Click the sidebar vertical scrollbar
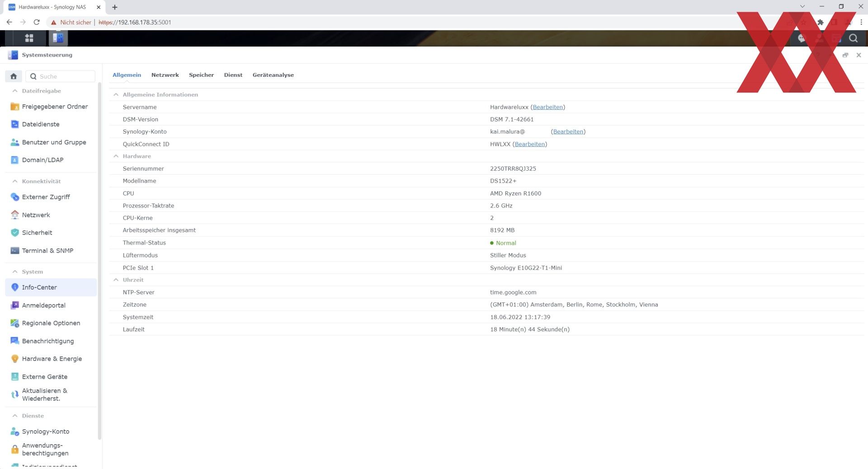This screenshot has width=868, height=469. coord(99,261)
